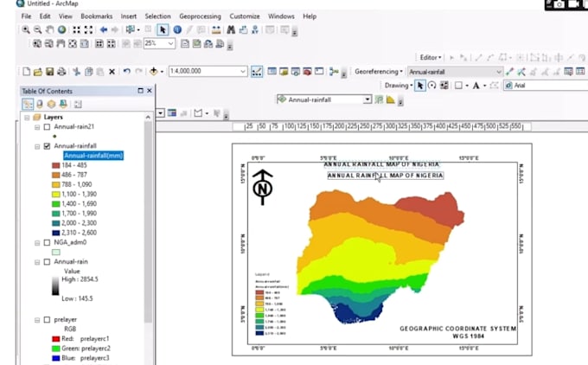Image resolution: width=588 pixels, height=365 pixels.
Task: Open the Editor dropdown menu
Action: 431,57
